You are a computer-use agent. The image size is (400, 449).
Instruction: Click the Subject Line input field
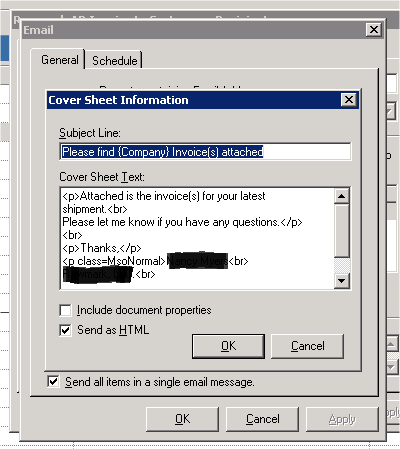(205, 152)
